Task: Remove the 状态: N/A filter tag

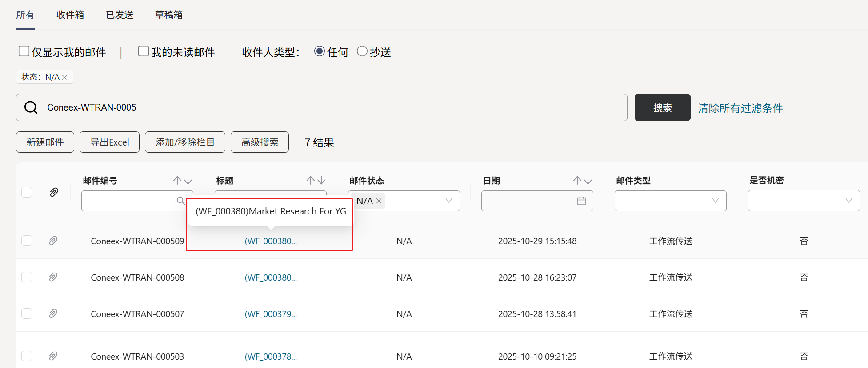Action: pyautogui.click(x=65, y=77)
